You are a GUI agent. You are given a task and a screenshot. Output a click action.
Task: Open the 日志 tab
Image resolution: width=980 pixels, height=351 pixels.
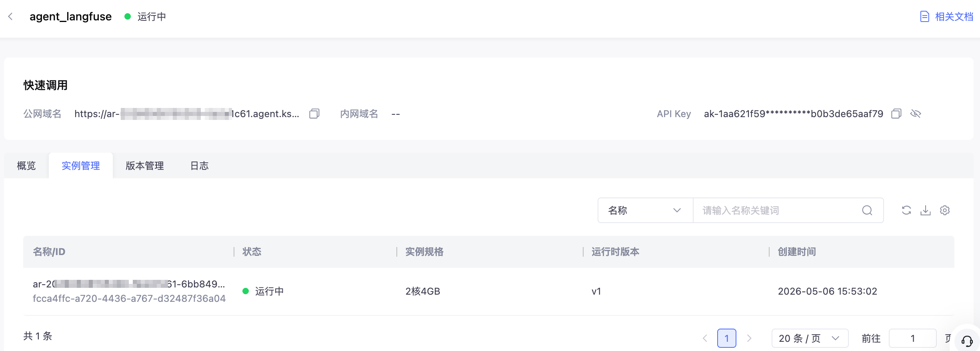coord(200,166)
